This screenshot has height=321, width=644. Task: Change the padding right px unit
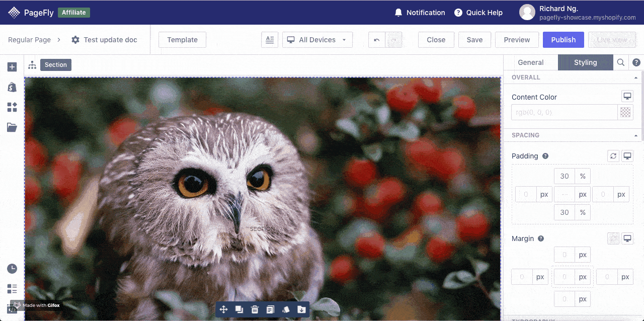pyautogui.click(x=621, y=194)
